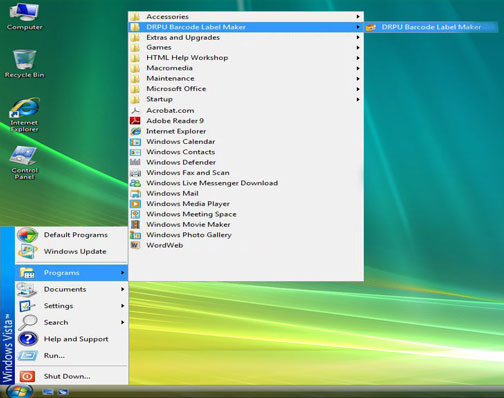This screenshot has width=504, height=398.
Task: Expand the HTML Help Workshop submenu arrow
Action: click(x=358, y=58)
